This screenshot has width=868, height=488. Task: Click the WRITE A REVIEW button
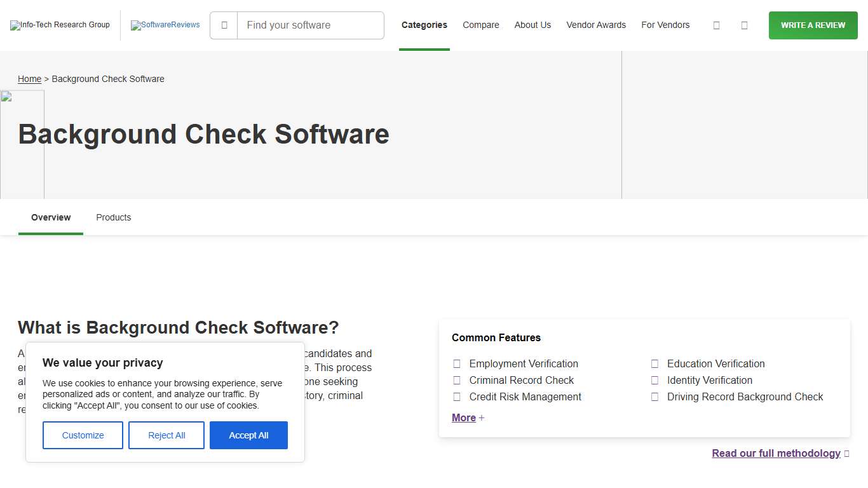tap(813, 25)
